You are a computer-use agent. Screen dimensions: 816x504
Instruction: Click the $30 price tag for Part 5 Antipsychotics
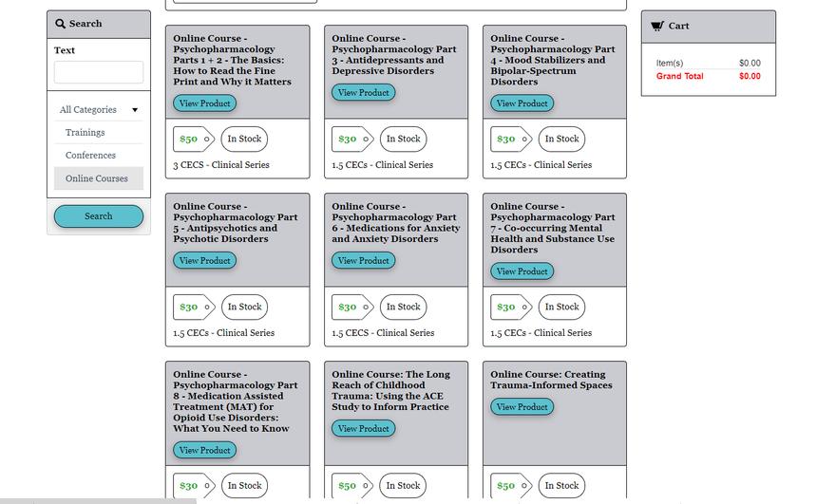tap(194, 307)
